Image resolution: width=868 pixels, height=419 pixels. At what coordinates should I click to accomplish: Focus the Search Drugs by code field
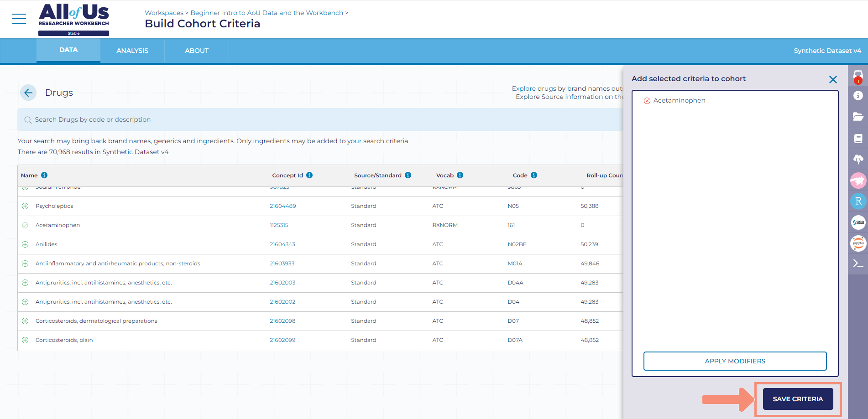[x=319, y=119]
